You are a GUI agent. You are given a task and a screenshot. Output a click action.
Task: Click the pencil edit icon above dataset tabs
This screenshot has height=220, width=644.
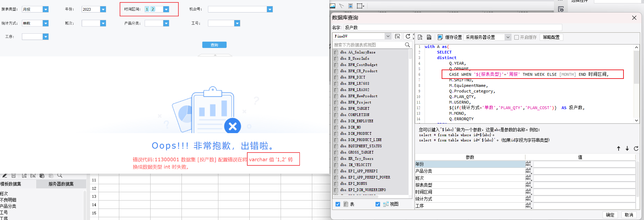coord(5,176)
